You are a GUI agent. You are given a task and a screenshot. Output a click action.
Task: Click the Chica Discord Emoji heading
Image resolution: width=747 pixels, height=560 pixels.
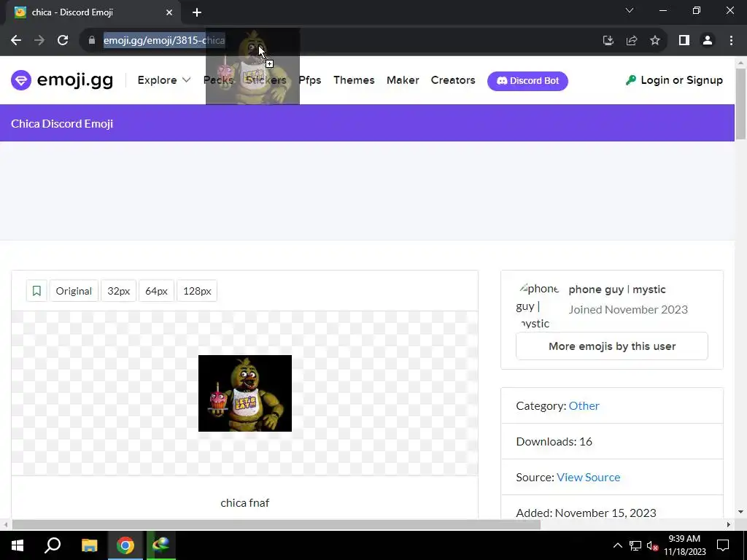[x=62, y=124]
